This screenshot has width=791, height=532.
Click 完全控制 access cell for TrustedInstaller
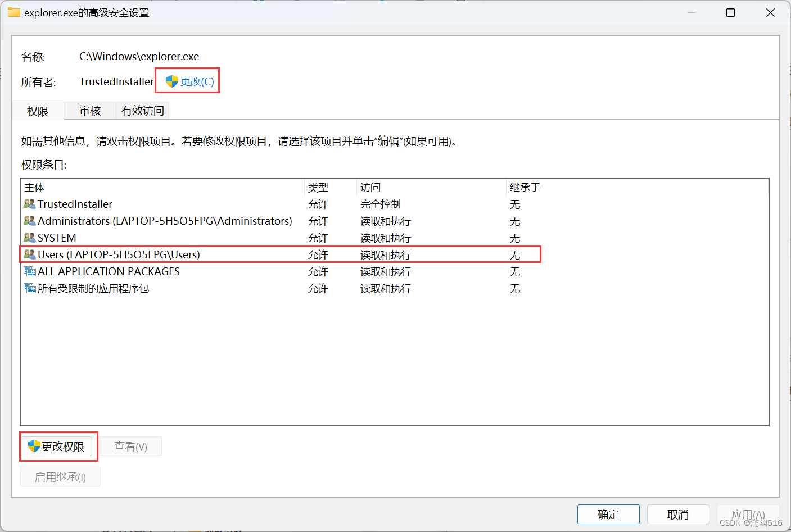pos(381,204)
